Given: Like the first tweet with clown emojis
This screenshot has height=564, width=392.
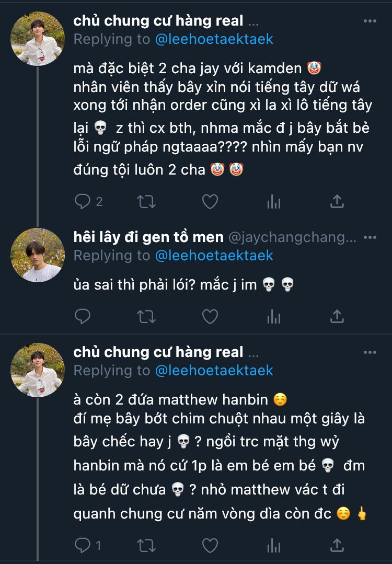Looking at the screenshot, I should pyautogui.click(x=210, y=201).
